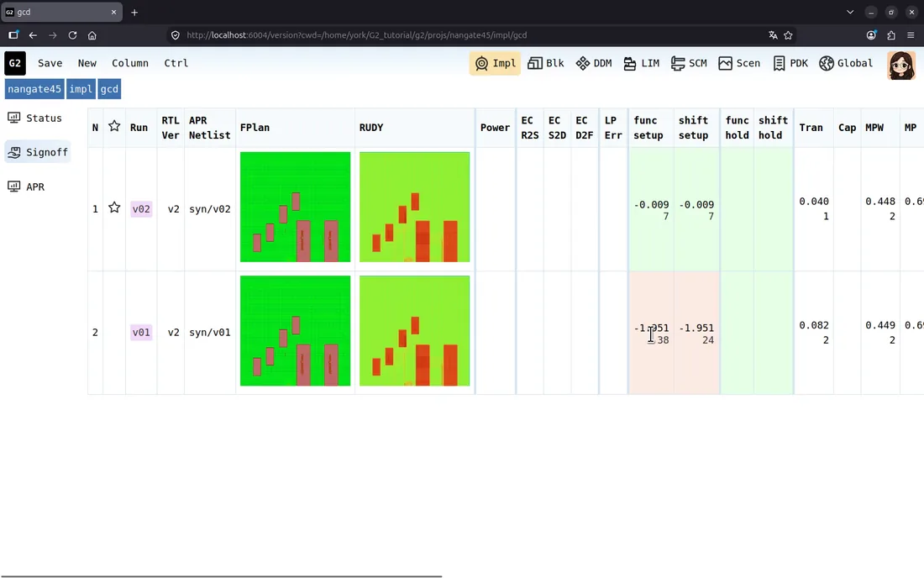Screen dimensions: 924x578
Task: Open the browser extensions icon
Action: tap(891, 35)
